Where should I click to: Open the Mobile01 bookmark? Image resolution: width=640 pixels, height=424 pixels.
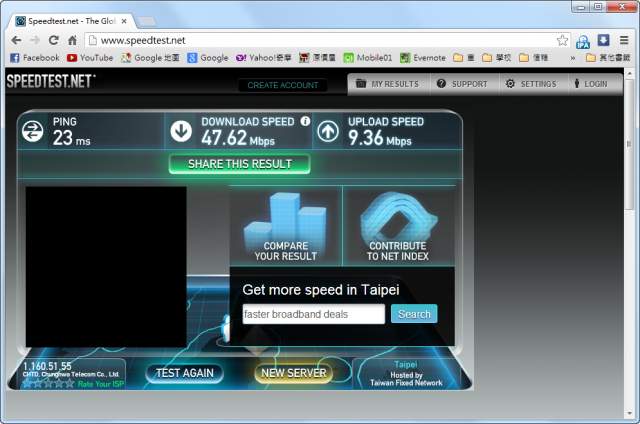coord(368,58)
